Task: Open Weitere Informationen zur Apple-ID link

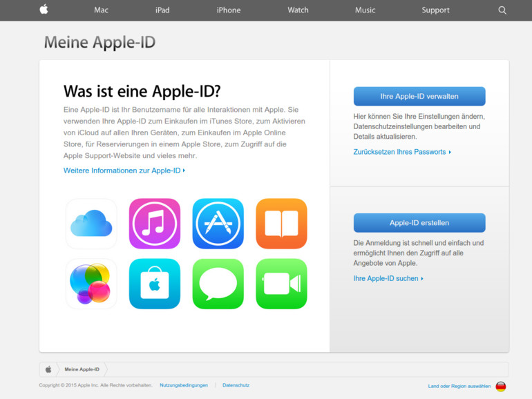Action: tap(124, 171)
